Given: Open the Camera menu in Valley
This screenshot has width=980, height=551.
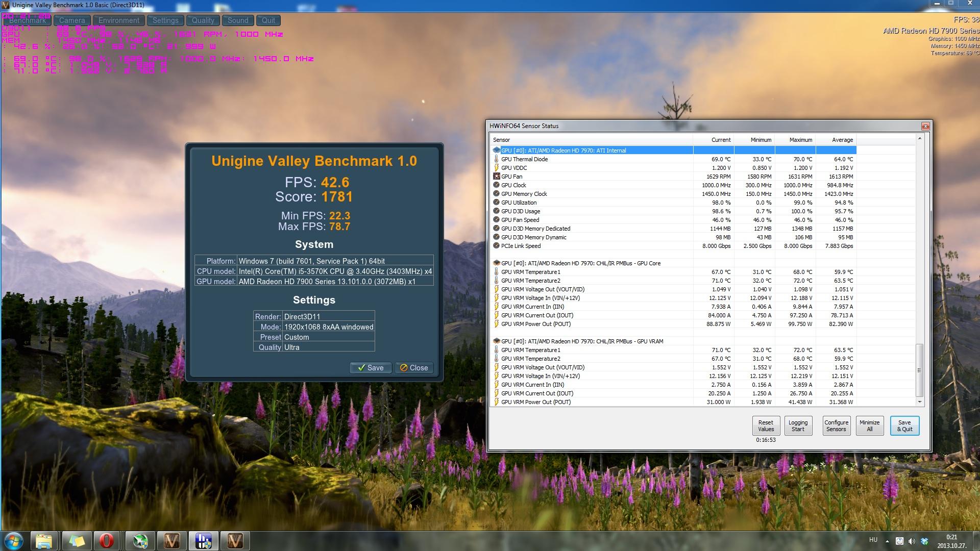Looking at the screenshot, I should [72, 20].
